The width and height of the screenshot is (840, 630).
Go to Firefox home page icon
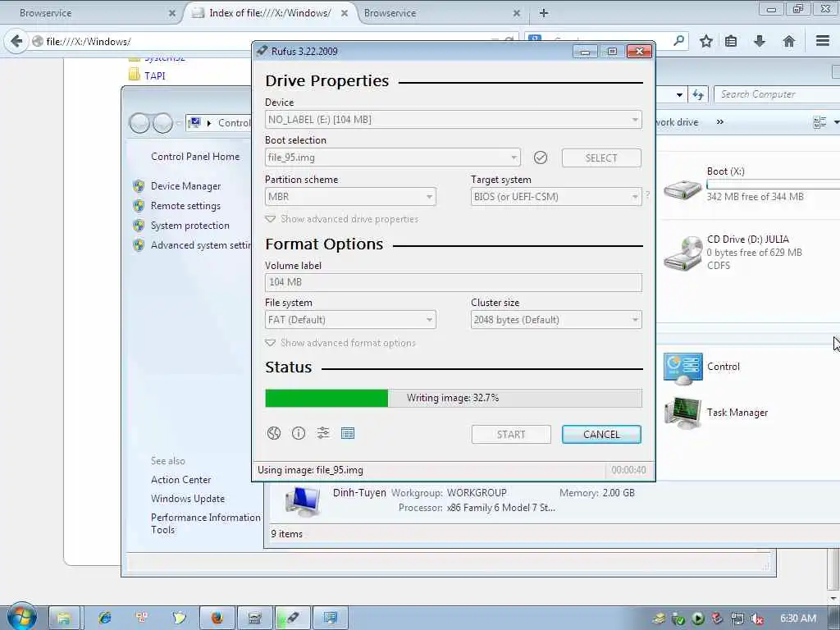click(788, 41)
